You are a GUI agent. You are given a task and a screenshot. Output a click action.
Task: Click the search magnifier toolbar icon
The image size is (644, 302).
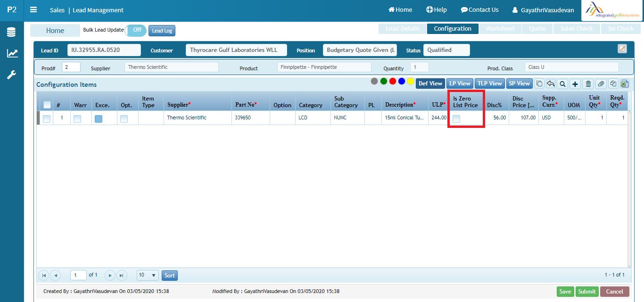pyautogui.click(x=562, y=84)
